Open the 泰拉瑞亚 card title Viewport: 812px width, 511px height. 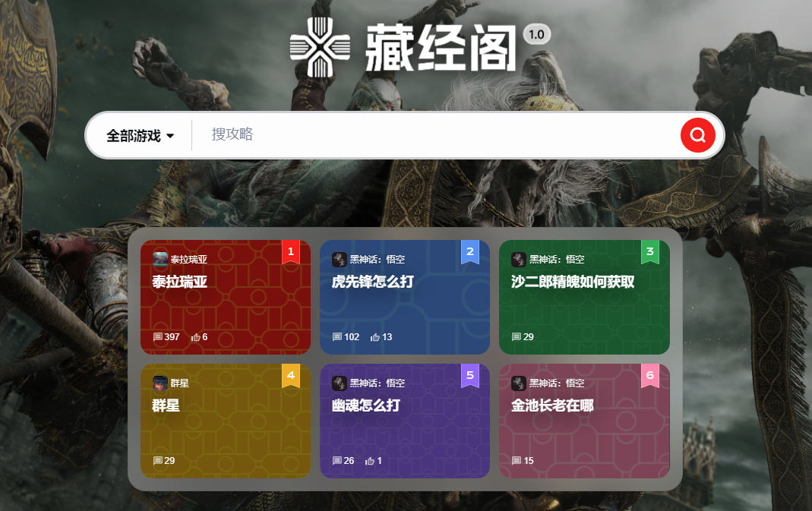[180, 282]
